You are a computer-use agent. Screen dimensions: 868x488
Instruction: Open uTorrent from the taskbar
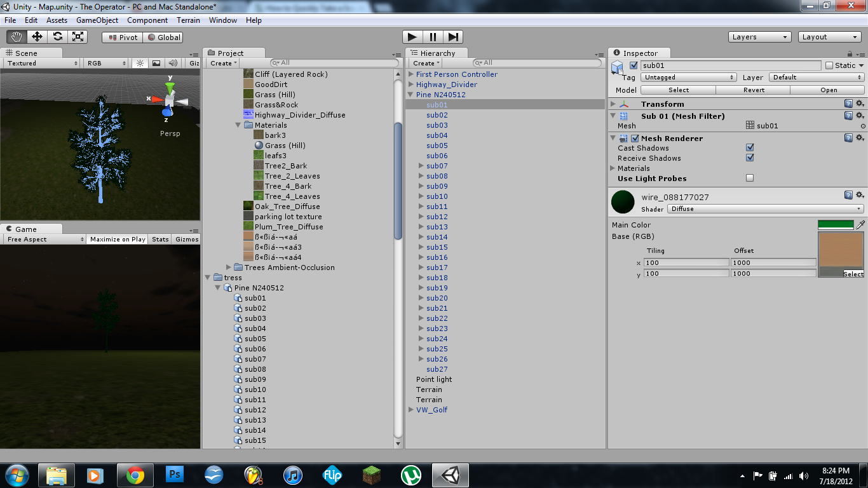pos(411,475)
